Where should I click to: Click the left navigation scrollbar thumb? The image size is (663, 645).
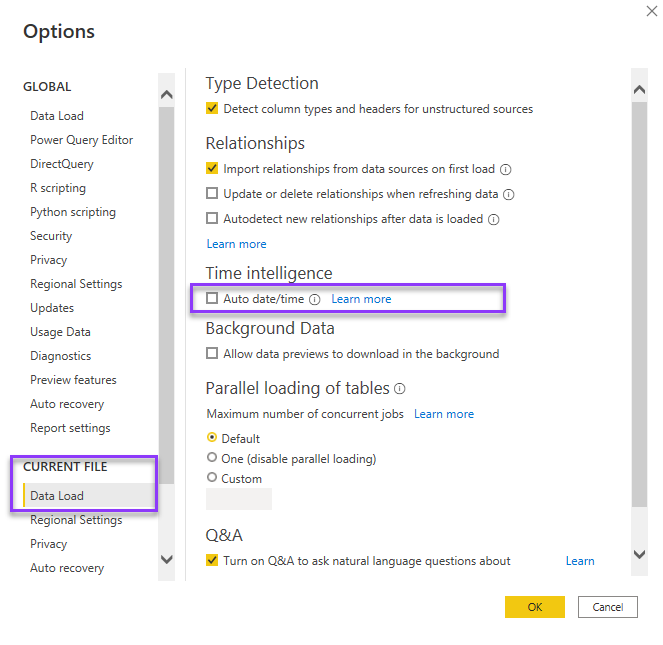[167, 295]
